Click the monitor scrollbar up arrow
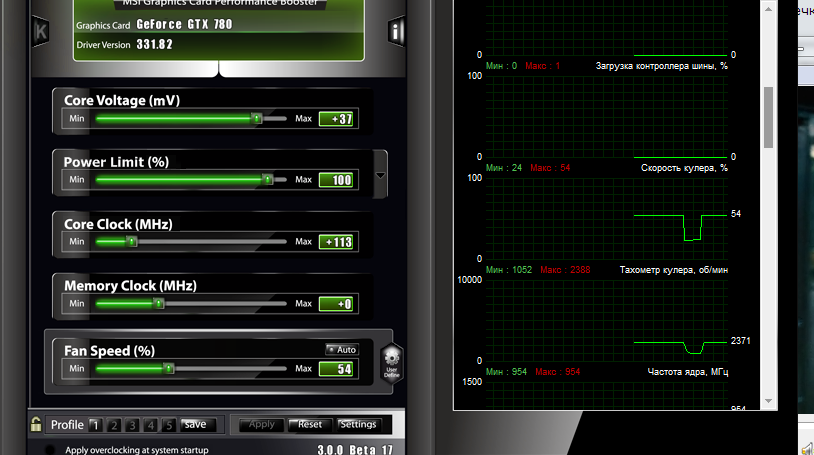Image resolution: width=814 pixels, height=455 pixels. [768, 8]
